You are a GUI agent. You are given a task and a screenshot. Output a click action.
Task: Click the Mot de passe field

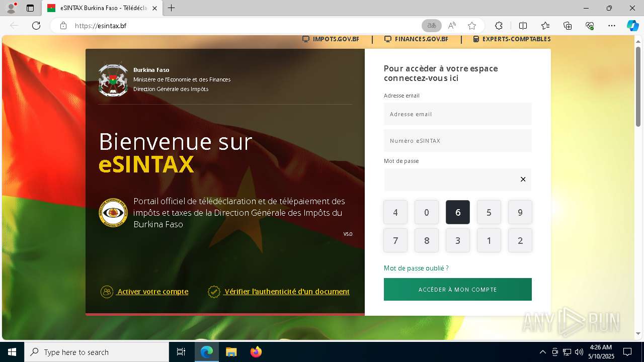(458, 179)
